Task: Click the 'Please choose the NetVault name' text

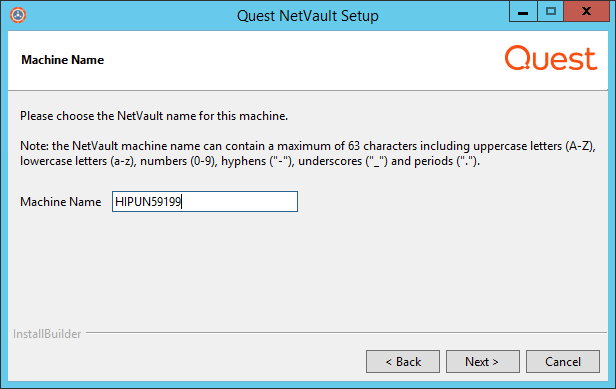Action: (x=154, y=116)
